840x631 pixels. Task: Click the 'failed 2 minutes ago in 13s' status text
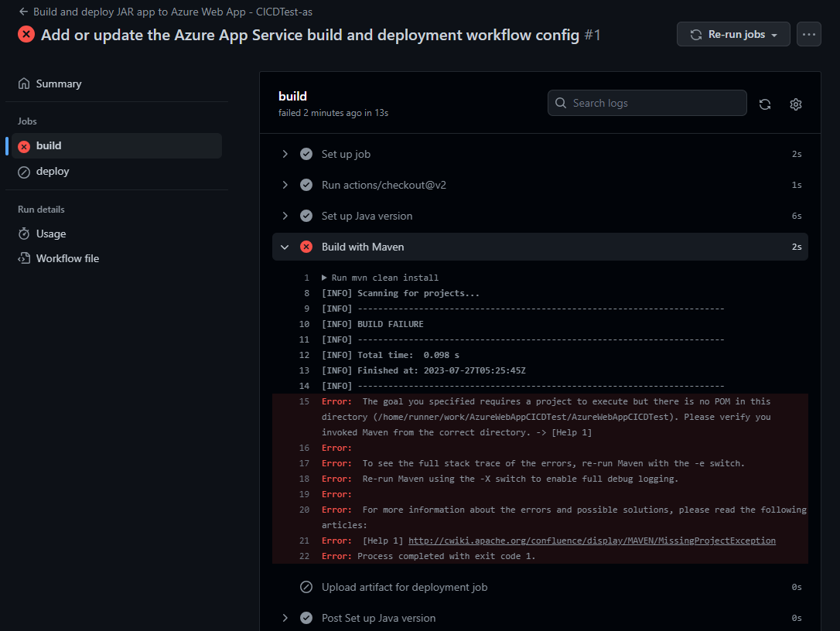(333, 113)
